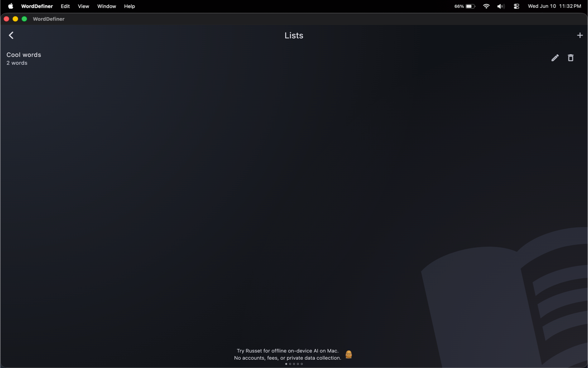Check the battery status icon
Screen dimensions: 588x368
470,6
